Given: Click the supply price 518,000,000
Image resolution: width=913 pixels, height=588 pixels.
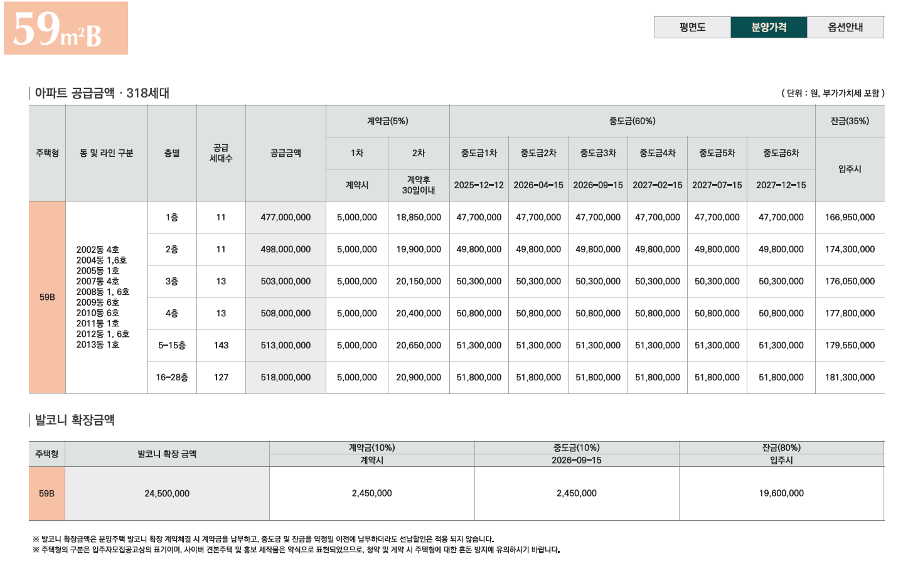Looking at the screenshot, I should [x=286, y=377].
